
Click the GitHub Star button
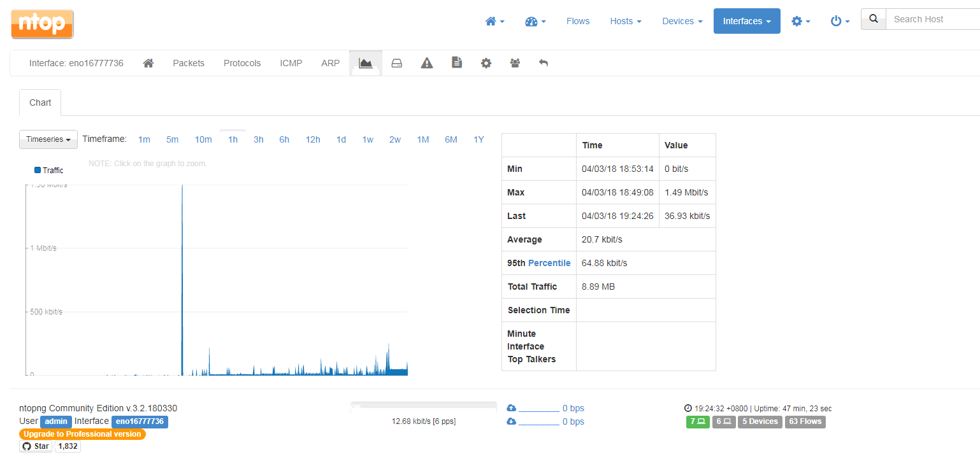click(36, 446)
